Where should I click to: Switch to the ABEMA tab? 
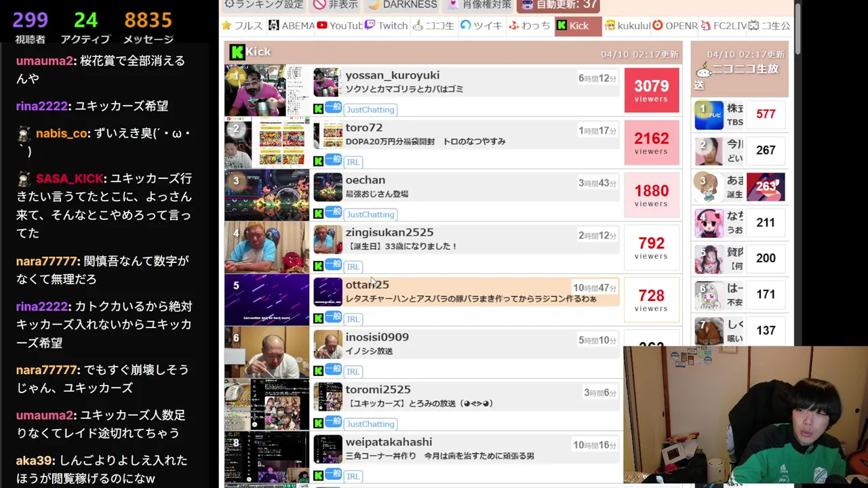[291, 26]
